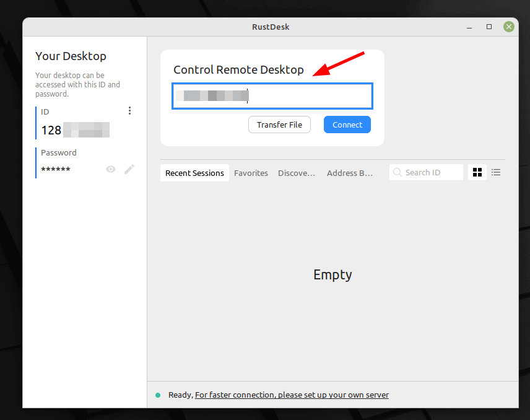This screenshot has width=530, height=420.
Task: Open the Favorites tab
Action: click(251, 173)
